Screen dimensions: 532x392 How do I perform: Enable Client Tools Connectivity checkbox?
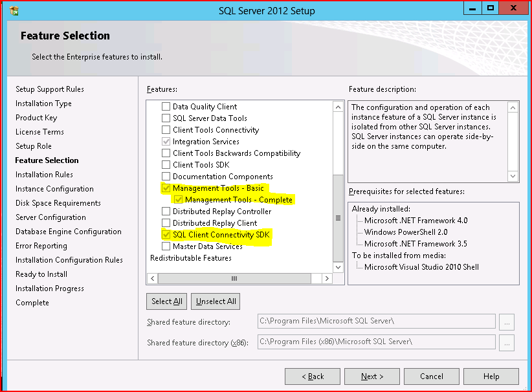[x=166, y=130]
